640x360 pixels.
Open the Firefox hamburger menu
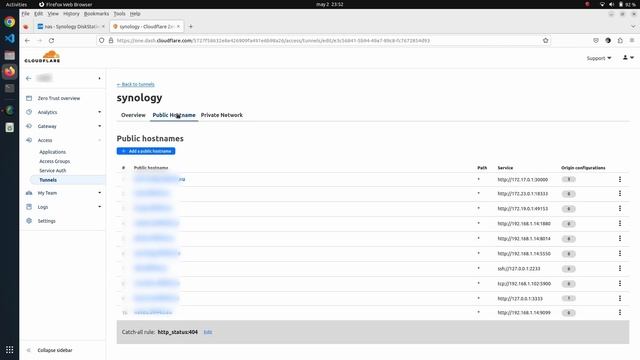tap(632, 40)
